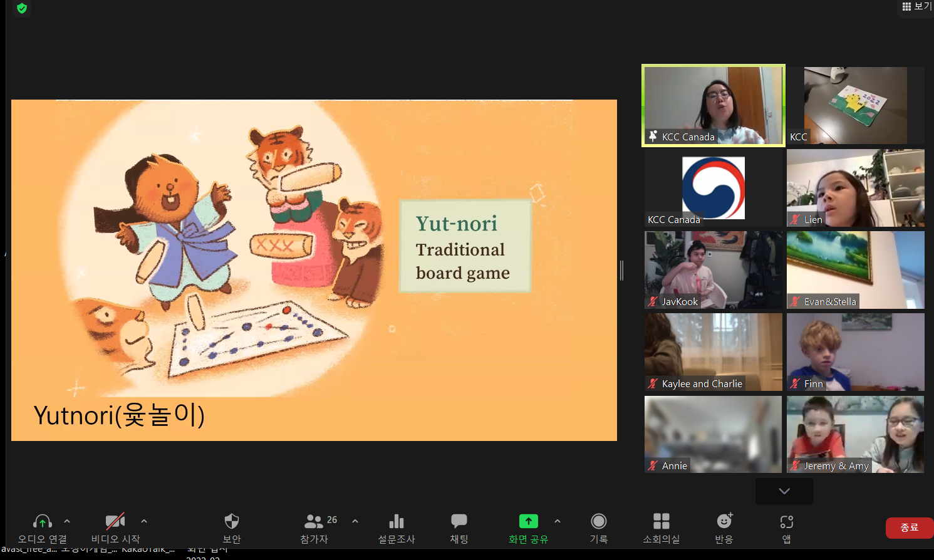
Task: Select the pinned KCC Canada speaker thumbnail
Action: (713, 105)
